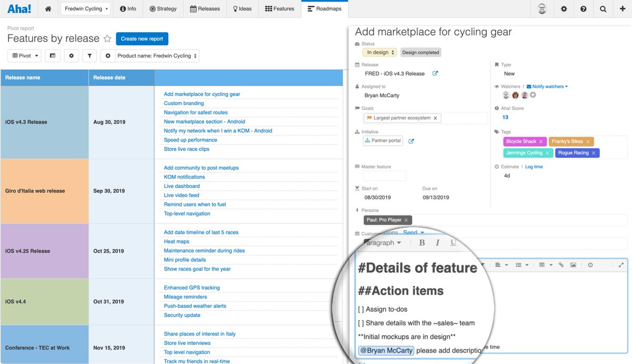Click the plus add-new icon in top bar

pyautogui.click(x=623, y=9)
